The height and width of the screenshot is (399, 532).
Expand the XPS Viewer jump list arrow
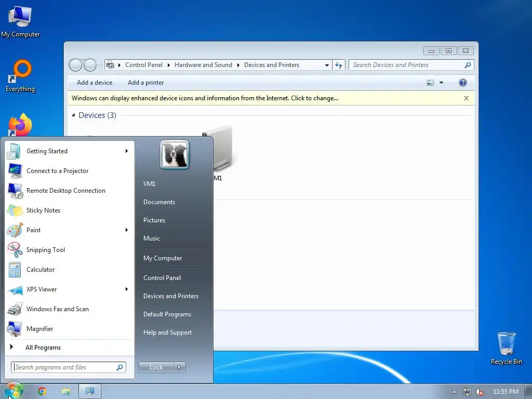click(127, 289)
